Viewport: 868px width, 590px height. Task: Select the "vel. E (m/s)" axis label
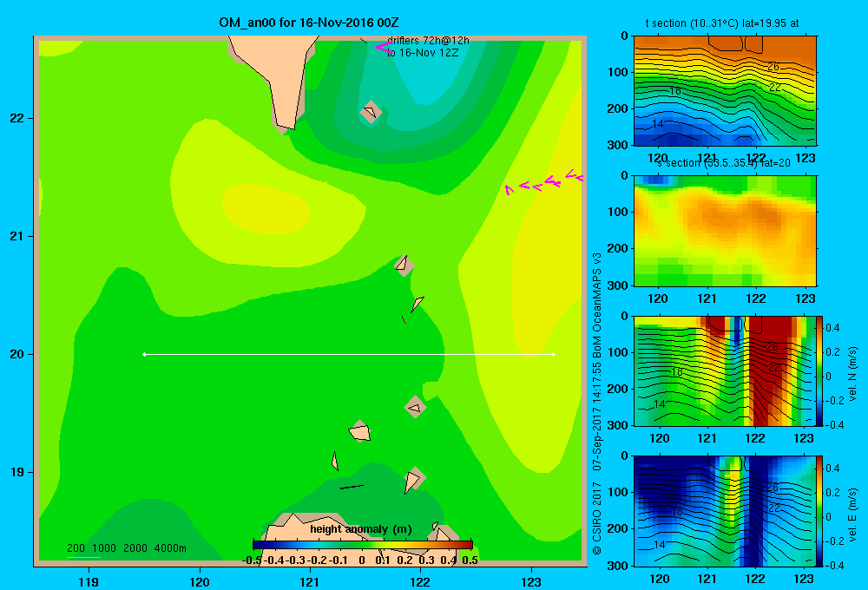[x=852, y=515]
